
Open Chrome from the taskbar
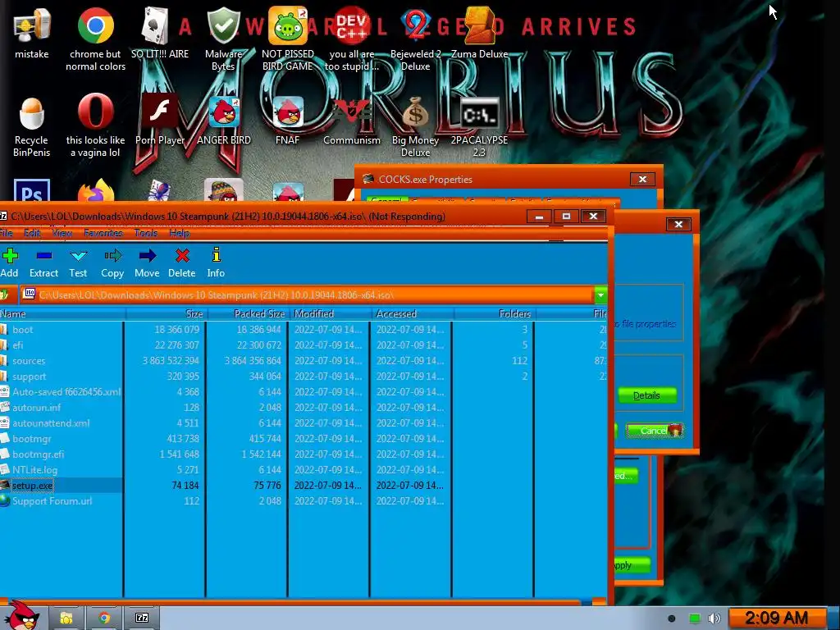tap(104, 619)
